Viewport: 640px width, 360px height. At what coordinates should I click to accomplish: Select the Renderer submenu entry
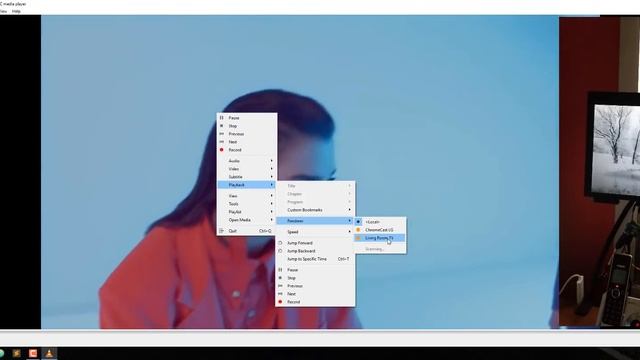(315, 221)
